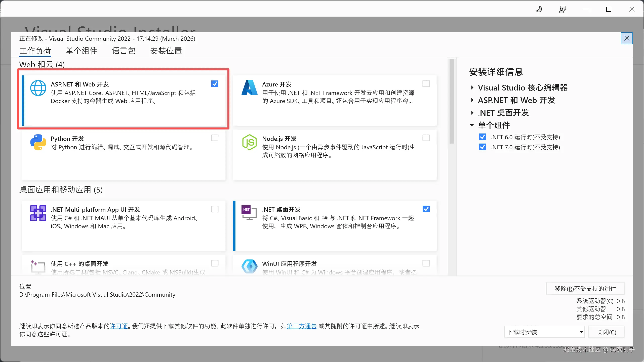The image size is (644, 362).
Task: Select 使用 C++ 的桌面开发 card title
Action: (x=79, y=264)
